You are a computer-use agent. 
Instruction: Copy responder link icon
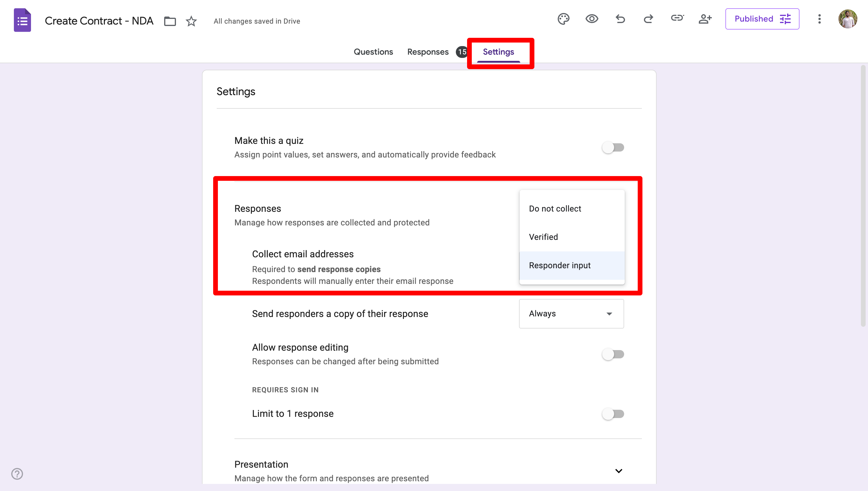click(x=677, y=18)
